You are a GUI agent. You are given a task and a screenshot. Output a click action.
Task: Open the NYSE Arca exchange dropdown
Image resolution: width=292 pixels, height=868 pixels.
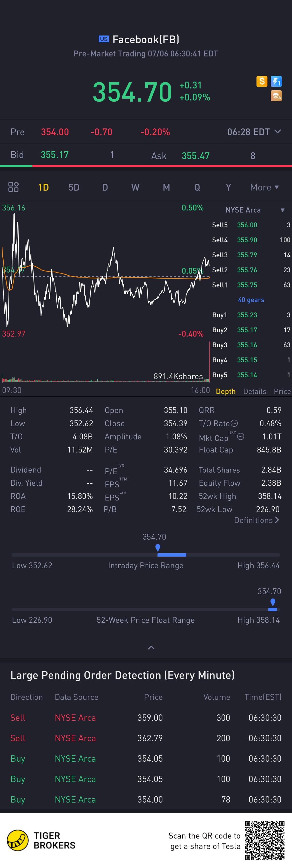point(255,210)
